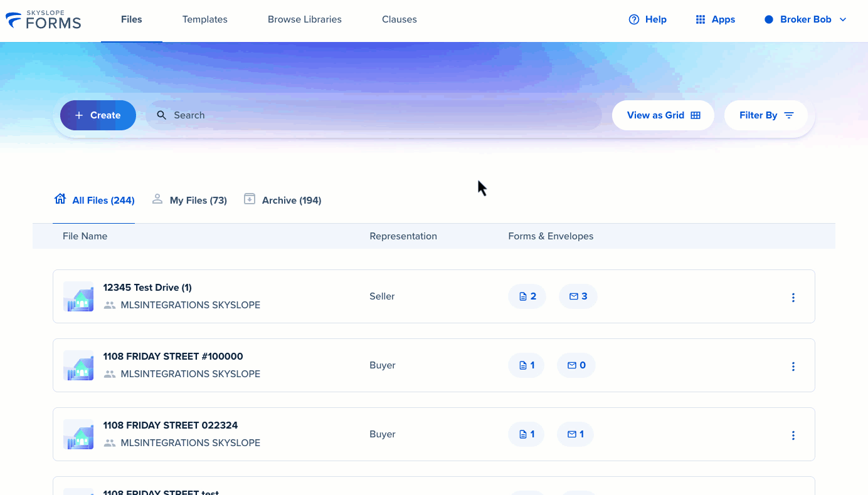Screen dimensions: 868x495
Task: Click the people icon in the #100000 row
Action: 110,374
